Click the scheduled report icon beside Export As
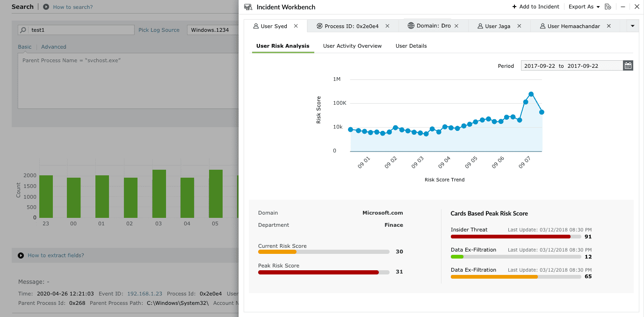 tap(608, 7)
